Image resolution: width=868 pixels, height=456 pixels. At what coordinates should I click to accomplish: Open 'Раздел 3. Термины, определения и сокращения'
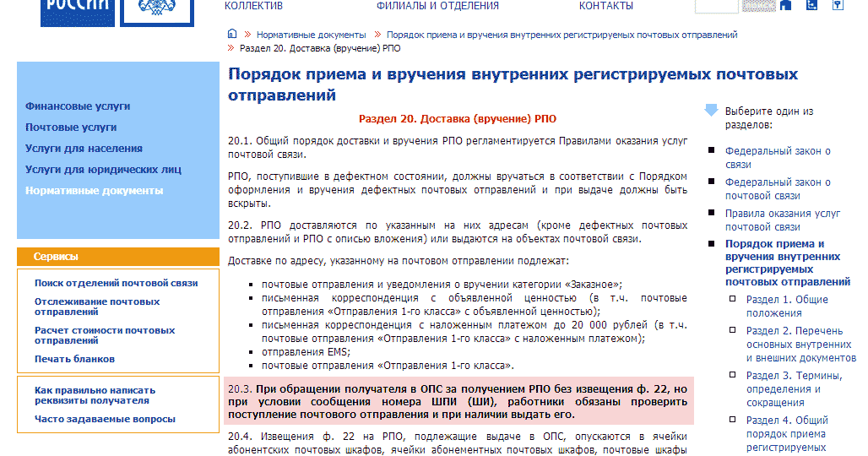(795, 389)
